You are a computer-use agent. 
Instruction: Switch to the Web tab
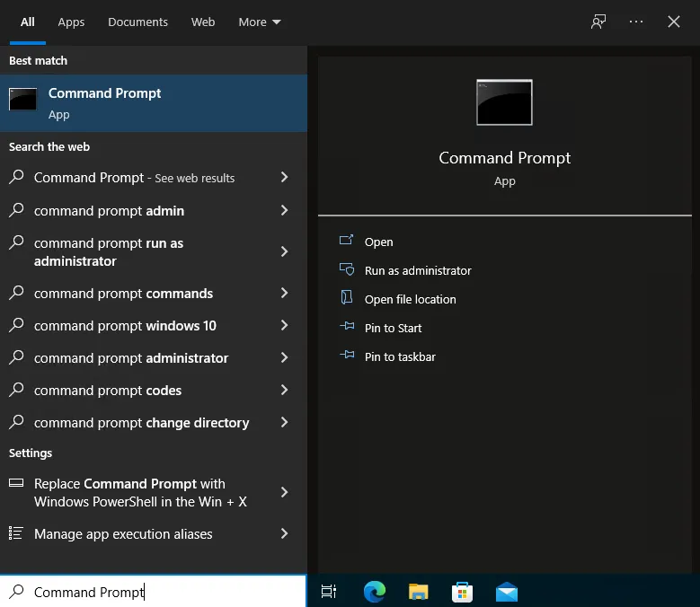pyautogui.click(x=203, y=22)
